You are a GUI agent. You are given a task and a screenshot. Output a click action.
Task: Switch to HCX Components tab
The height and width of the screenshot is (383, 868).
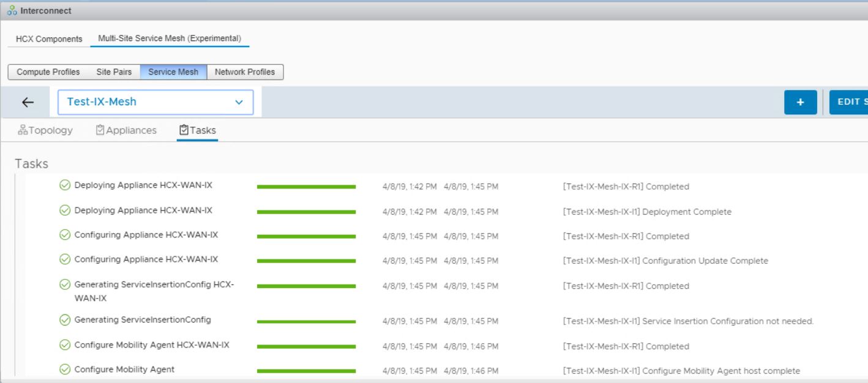[49, 39]
